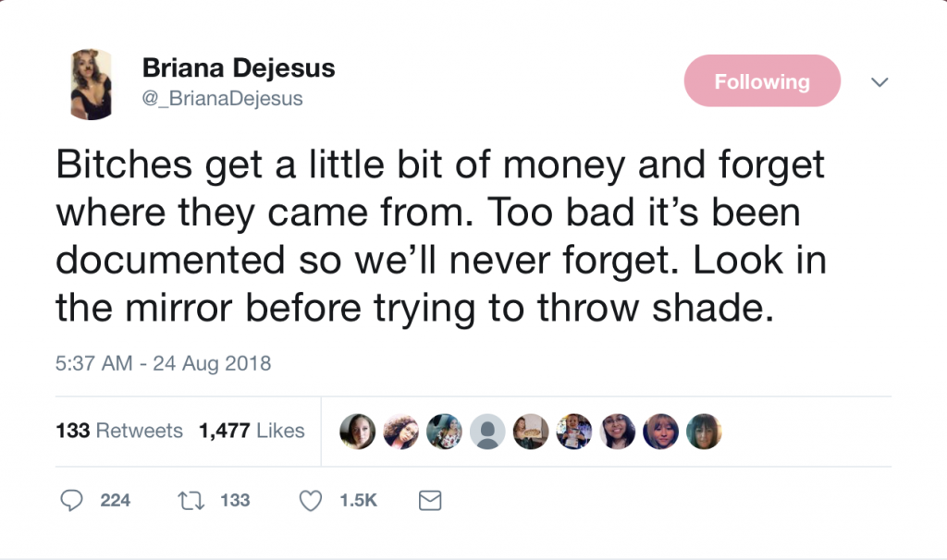Click the last liker avatar in row
947x560 pixels.
click(704, 431)
